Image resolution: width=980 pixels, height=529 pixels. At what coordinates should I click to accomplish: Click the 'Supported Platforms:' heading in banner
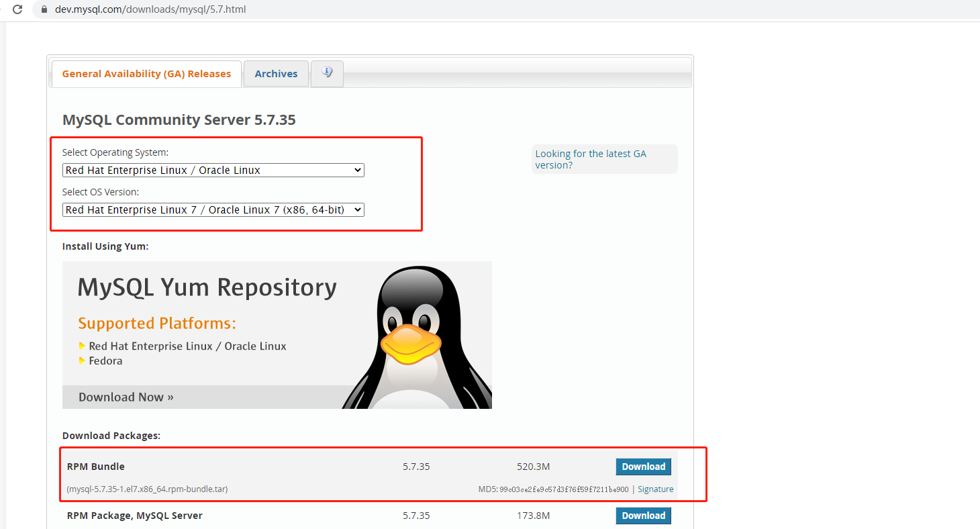pyautogui.click(x=157, y=324)
